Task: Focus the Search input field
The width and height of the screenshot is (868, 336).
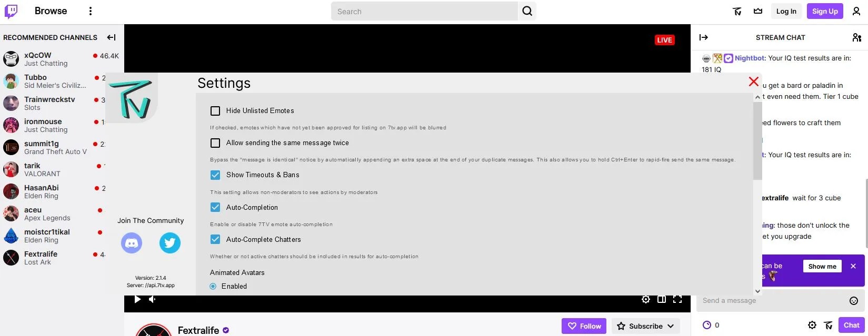Action: [424, 11]
